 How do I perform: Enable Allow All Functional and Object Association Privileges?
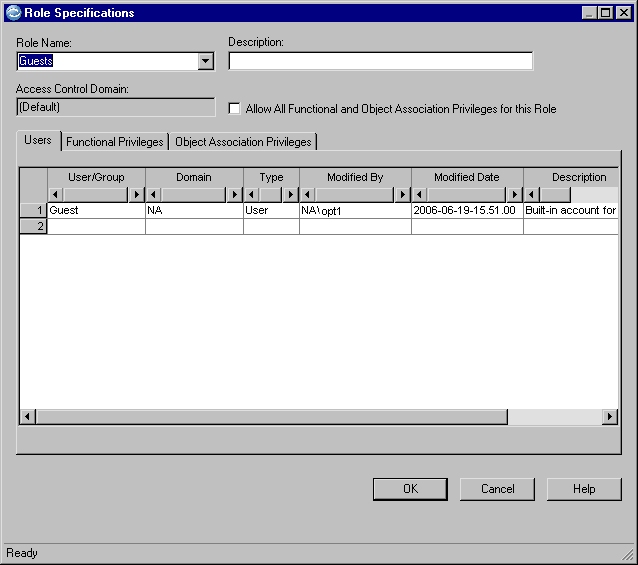coord(234,109)
